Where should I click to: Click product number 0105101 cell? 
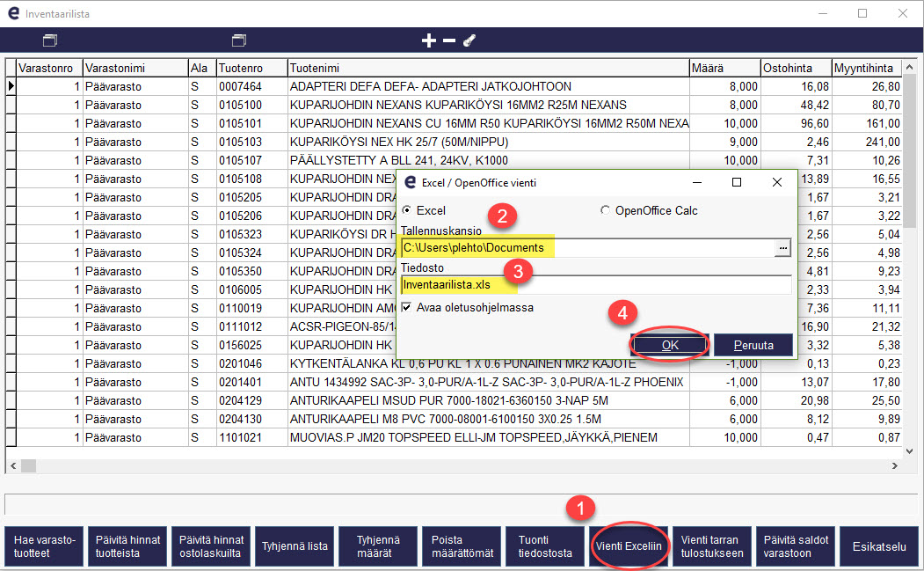tap(251, 123)
